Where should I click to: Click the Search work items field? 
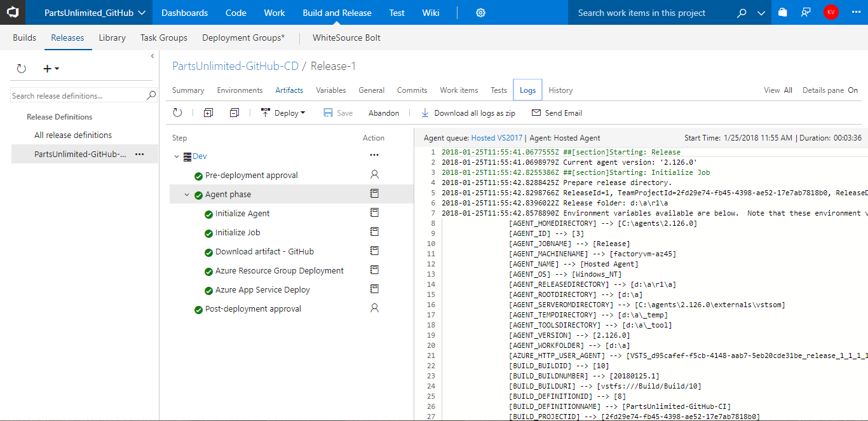pyautogui.click(x=652, y=13)
